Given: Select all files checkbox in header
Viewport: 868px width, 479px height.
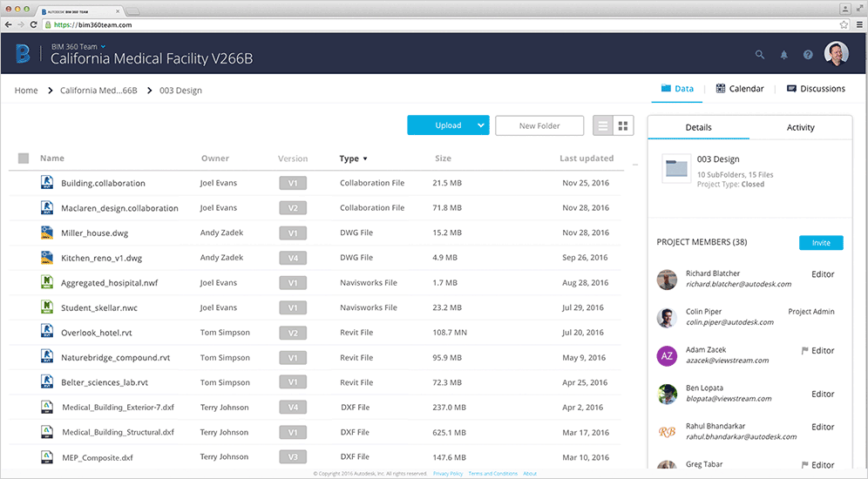Looking at the screenshot, I should tap(24, 159).
